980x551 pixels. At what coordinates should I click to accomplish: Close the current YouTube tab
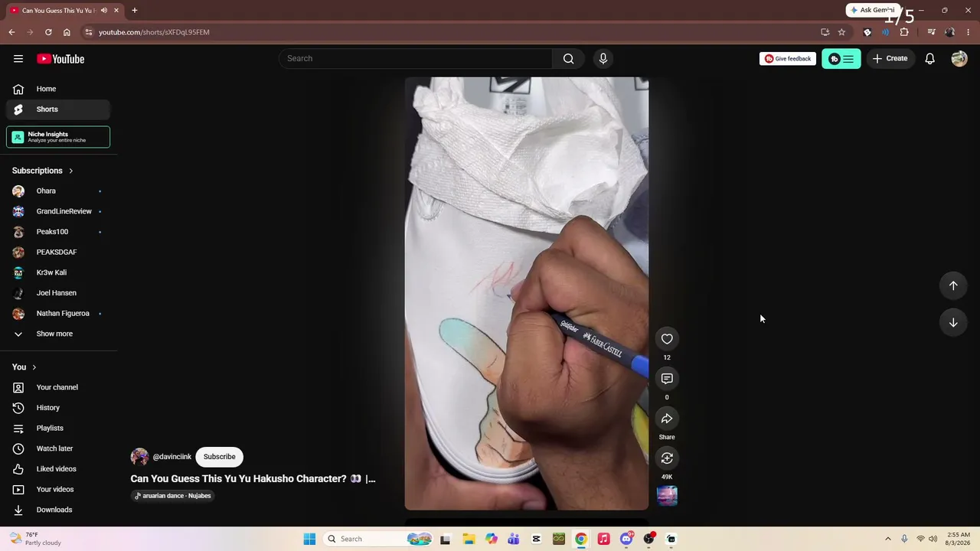[116, 11]
